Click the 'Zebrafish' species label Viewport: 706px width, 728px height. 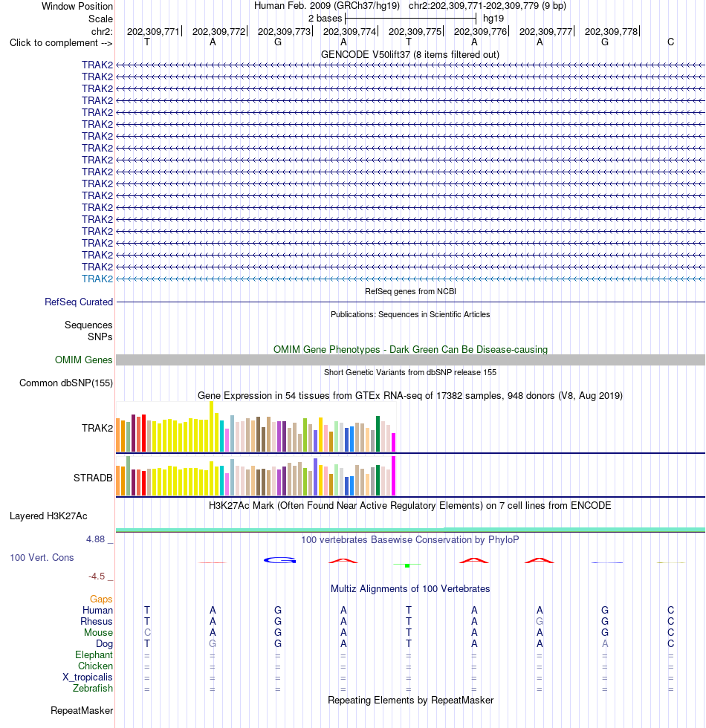tap(93, 689)
